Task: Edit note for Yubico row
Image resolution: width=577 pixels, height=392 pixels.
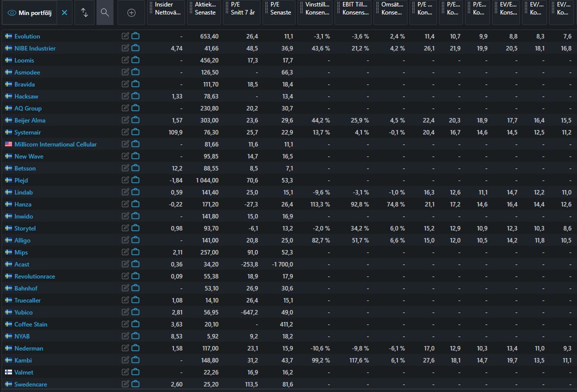Action: 125,312
